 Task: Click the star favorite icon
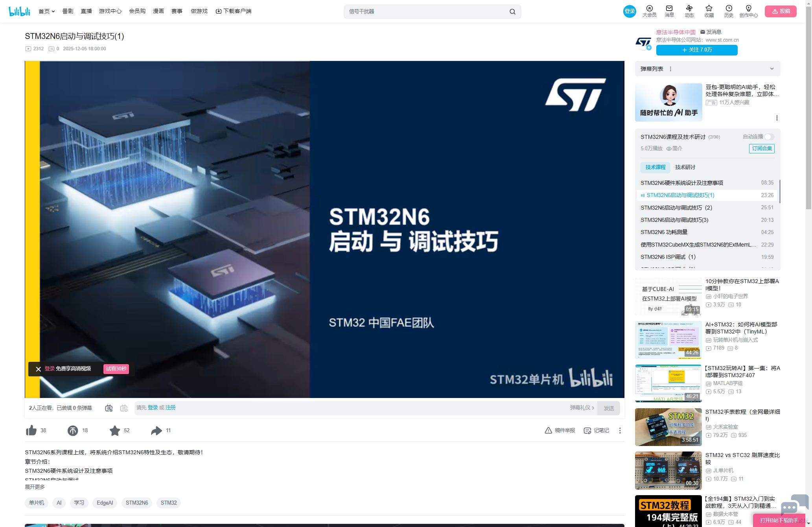click(115, 431)
